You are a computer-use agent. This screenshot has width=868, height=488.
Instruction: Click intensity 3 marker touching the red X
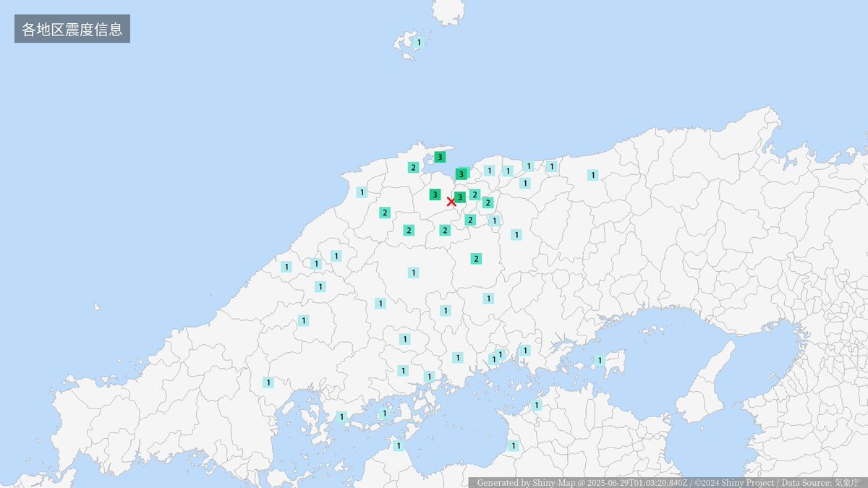tap(460, 197)
